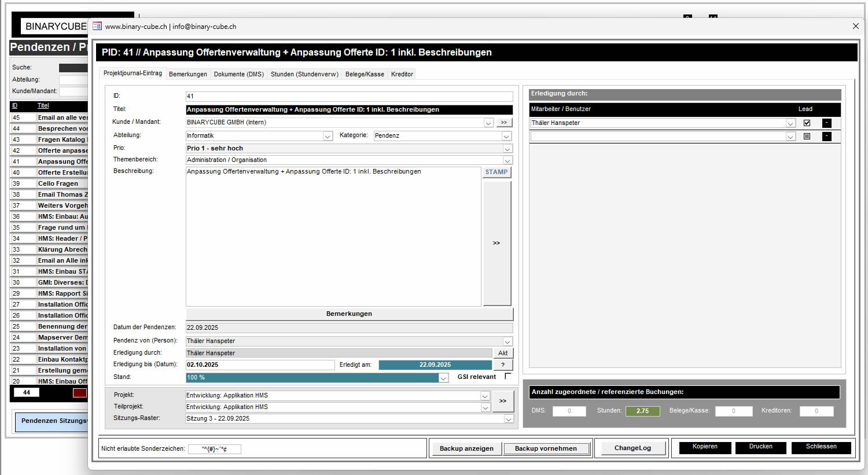Open the Prio dropdown

point(507,149)
